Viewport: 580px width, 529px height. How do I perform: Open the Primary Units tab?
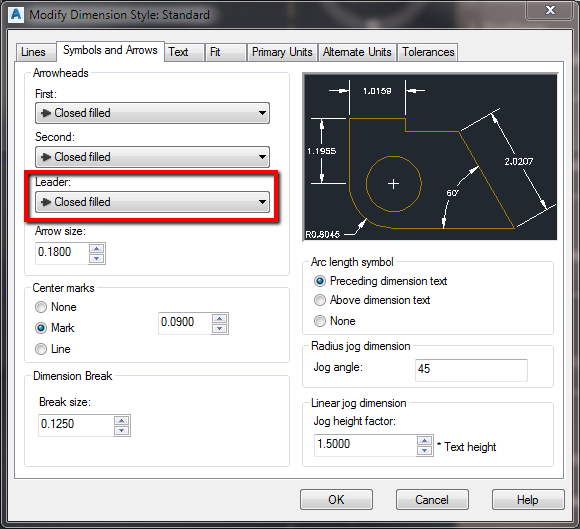282,52
